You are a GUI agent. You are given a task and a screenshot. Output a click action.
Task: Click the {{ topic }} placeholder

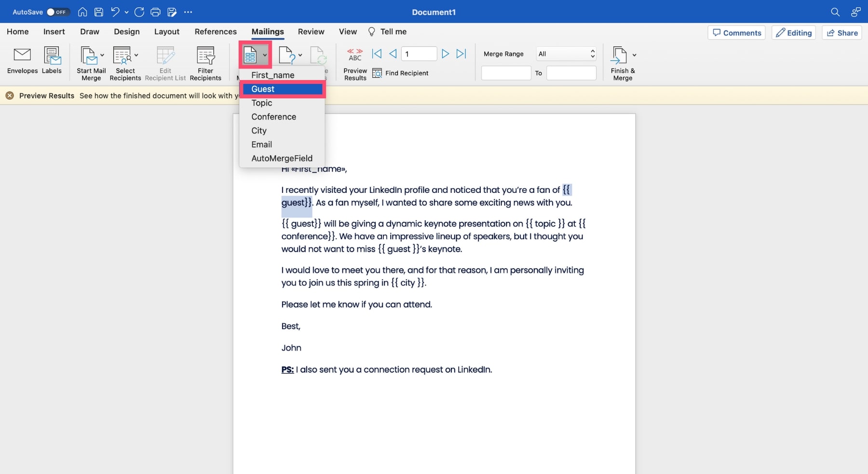point(545,224)
